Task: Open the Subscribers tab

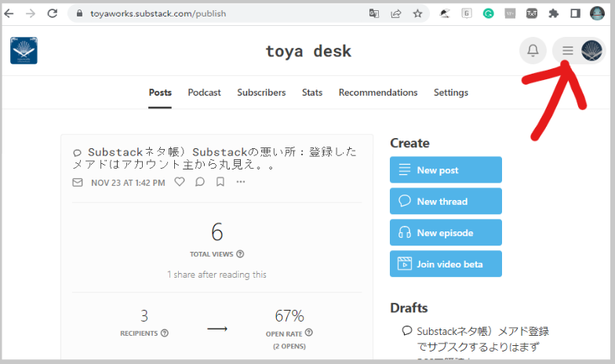Action: click(x=261, y=93)
